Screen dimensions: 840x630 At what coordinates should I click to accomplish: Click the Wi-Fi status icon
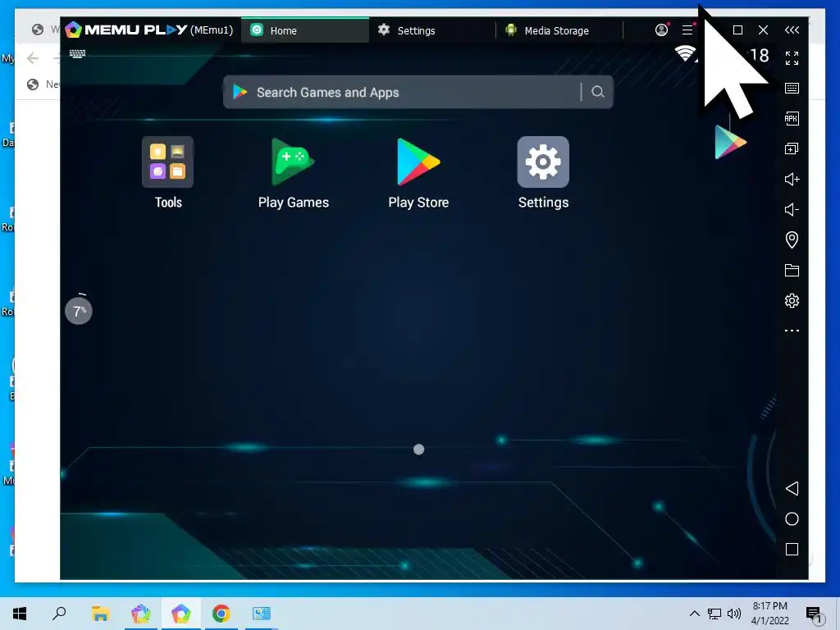coord(685,53)
